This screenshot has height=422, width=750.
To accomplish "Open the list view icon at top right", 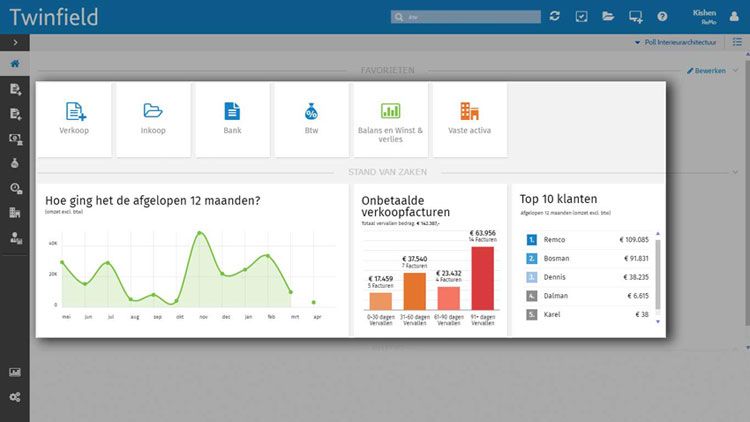I will click(737, 42).
